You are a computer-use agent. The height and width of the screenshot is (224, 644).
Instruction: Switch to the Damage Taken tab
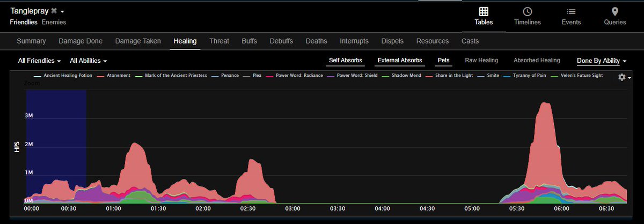tap(138, 41)
